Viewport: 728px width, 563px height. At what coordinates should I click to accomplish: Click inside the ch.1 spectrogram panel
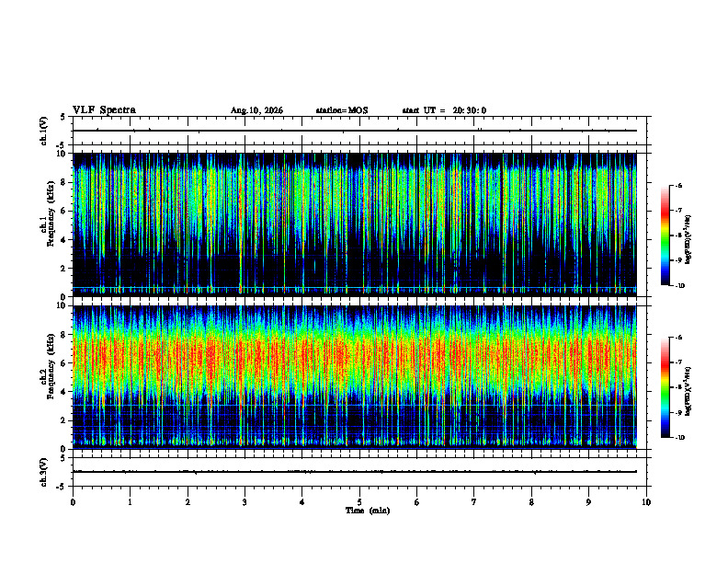click(x=355, y=224)
